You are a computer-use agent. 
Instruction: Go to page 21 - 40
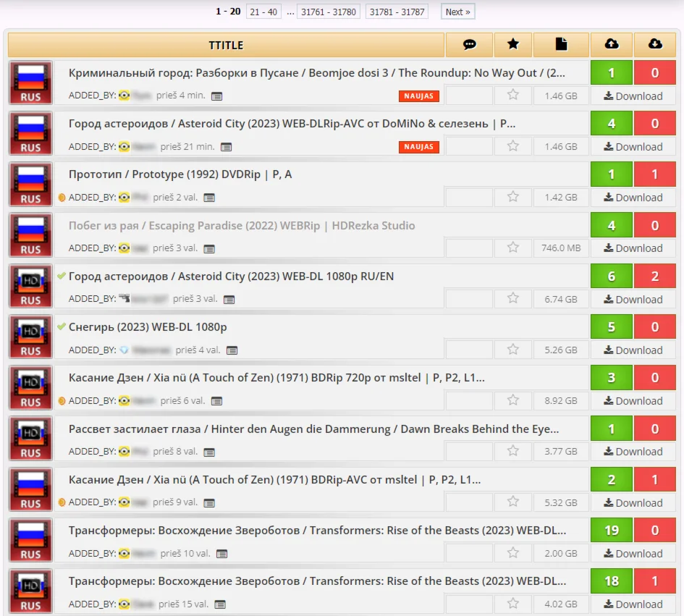pyautogui.click(x=263, y=12)
